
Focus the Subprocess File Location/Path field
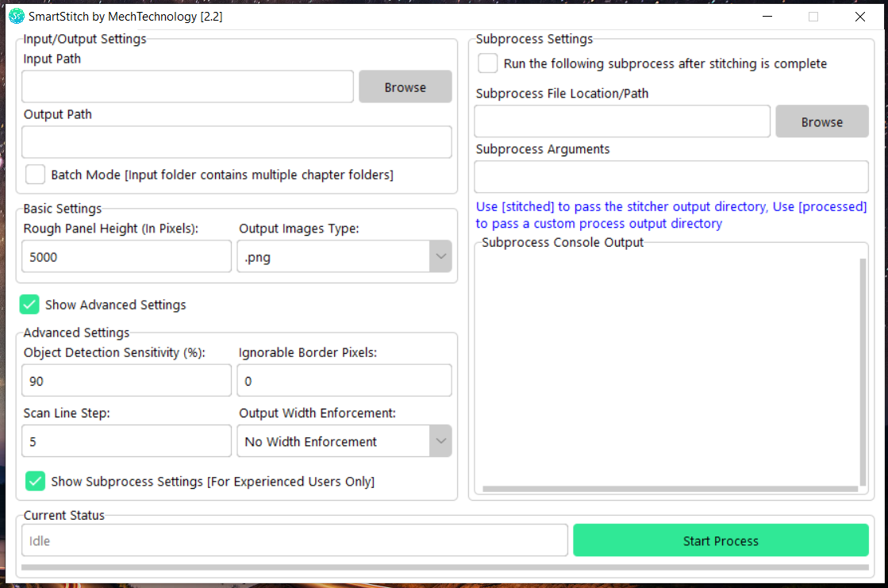pos(622,121)
